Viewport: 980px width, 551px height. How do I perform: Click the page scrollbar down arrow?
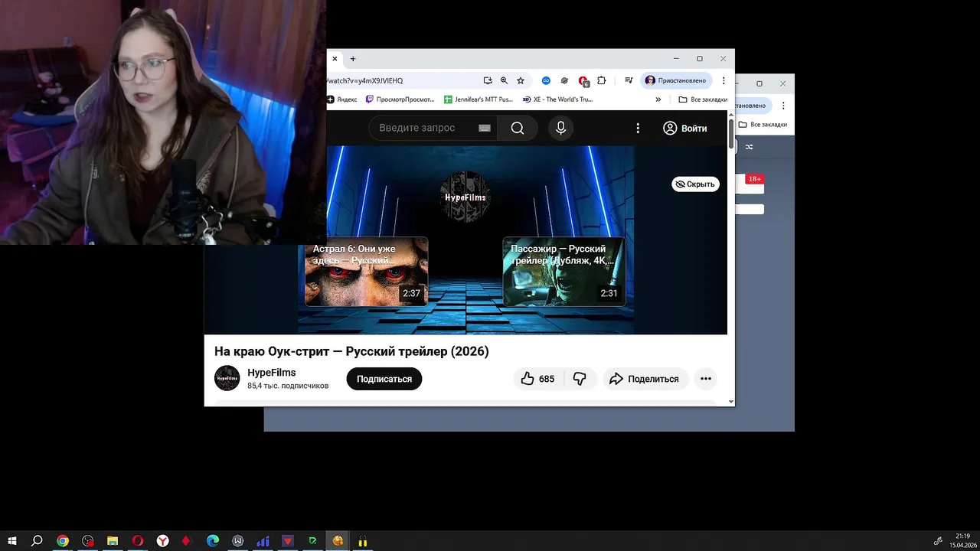point(731,402)
